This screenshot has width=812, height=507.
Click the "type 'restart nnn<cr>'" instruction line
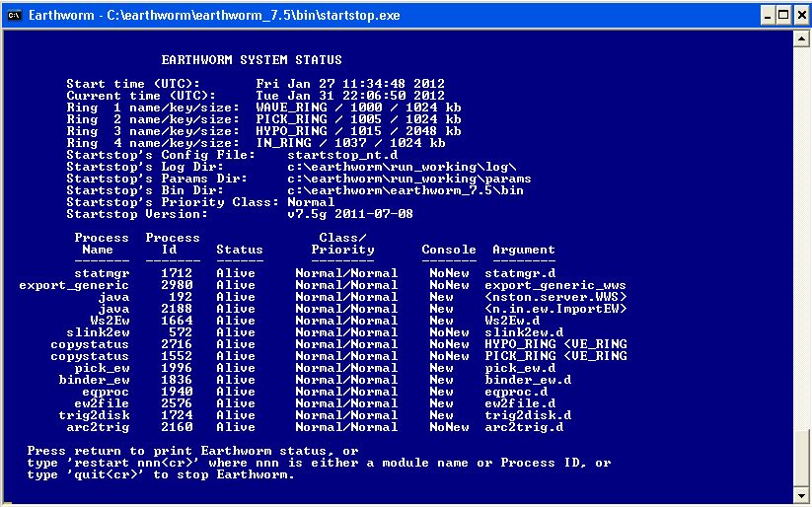[x=319, y=463]
